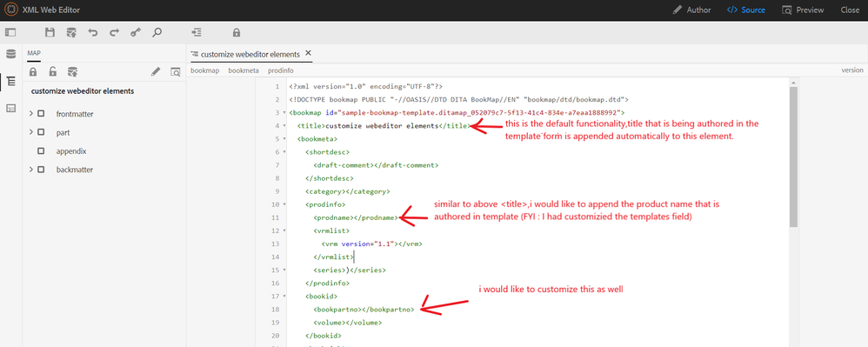Click the open unlock icon in Map panel
The image size is (868, 347).
(52, 71)
